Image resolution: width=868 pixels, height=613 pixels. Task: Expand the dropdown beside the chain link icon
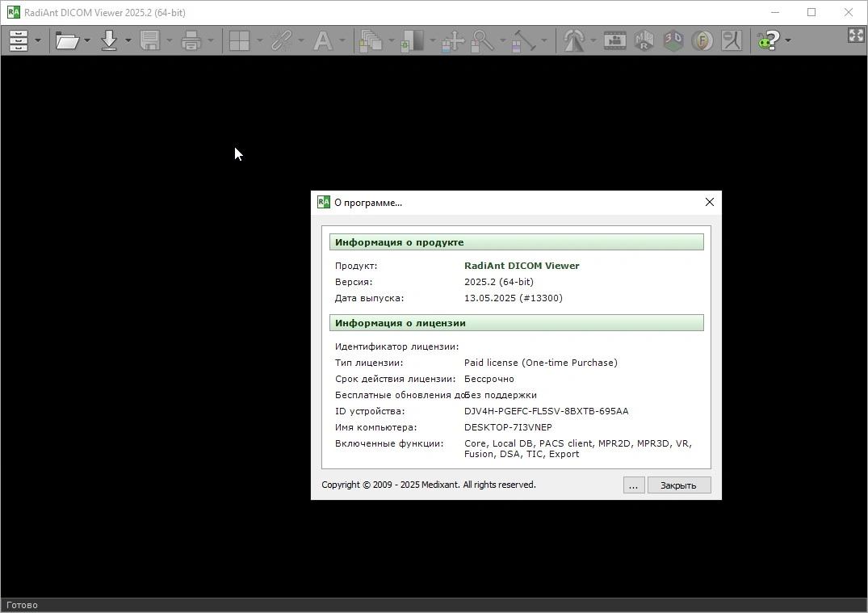tap(300, 40)
